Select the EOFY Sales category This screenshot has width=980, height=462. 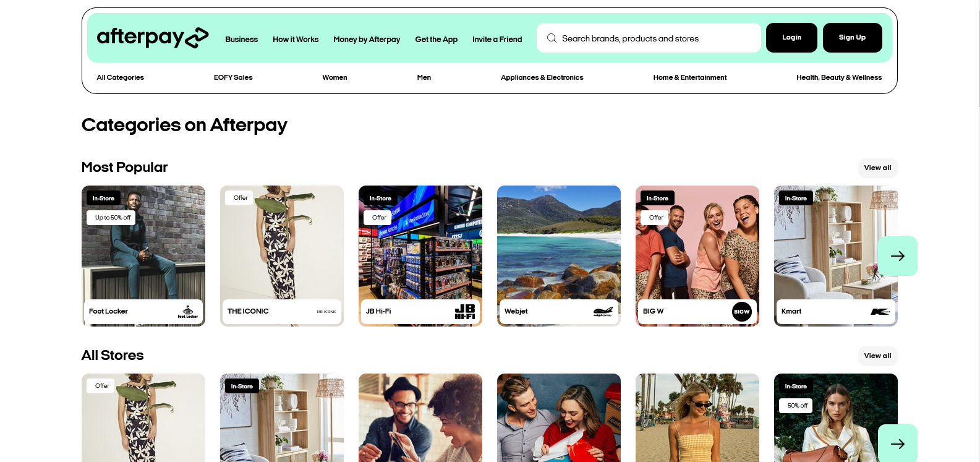click(233, 77)
